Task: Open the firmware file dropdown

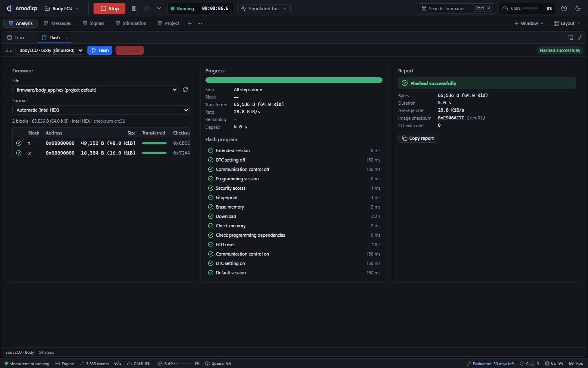Action: tap(95, 90)
